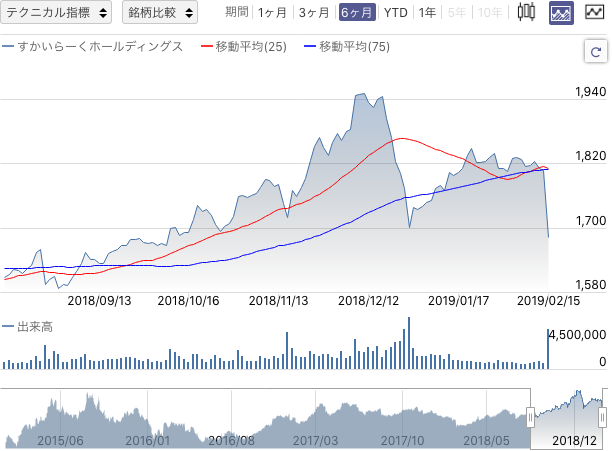Click the right range selector handle
This screenshot has width=612, height=451.
point(603,418)
